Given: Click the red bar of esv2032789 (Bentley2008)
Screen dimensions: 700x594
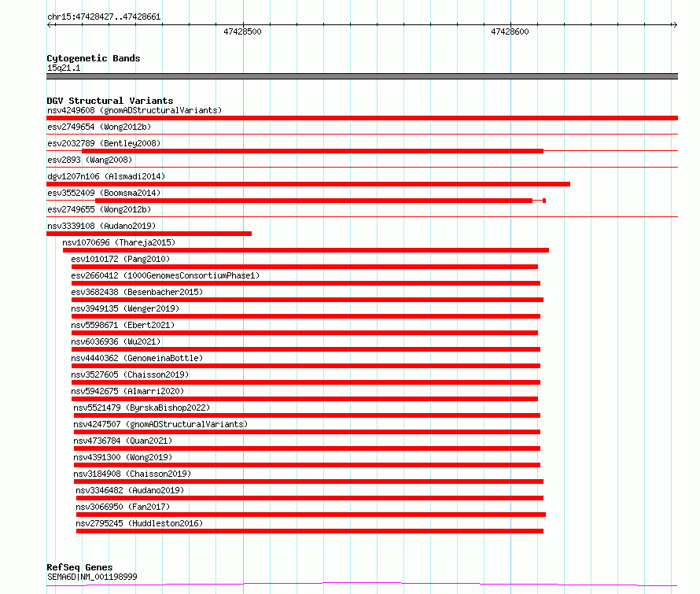Looking at the screenshot, I should point(312,151).
